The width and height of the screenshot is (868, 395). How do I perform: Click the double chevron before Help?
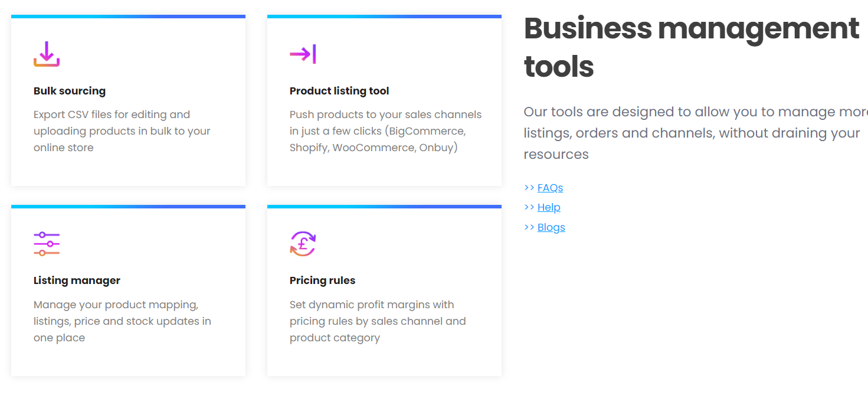click(529, 207)
